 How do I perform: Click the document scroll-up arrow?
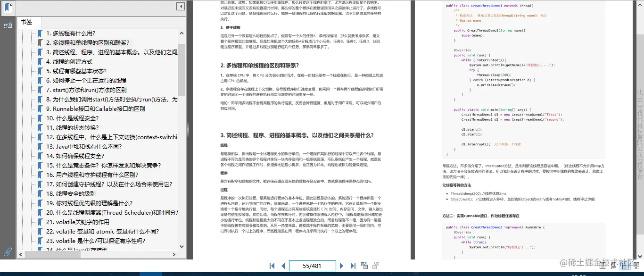640,4
